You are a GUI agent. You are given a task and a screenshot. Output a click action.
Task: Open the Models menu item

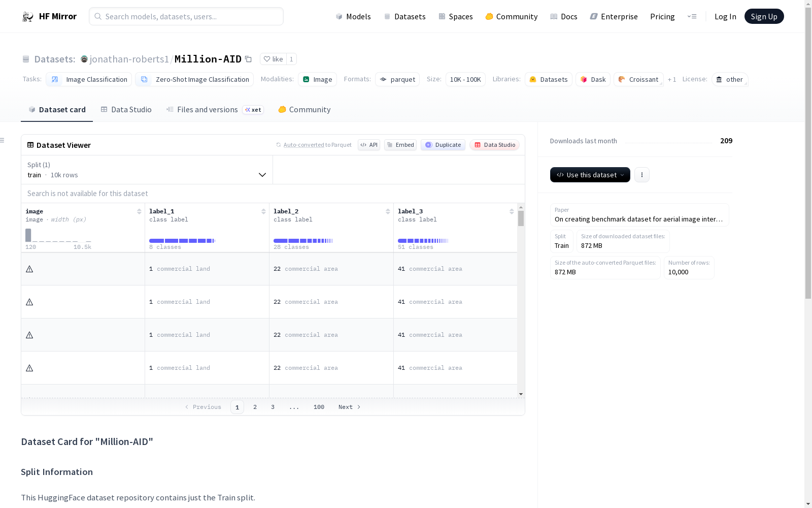(x=353, y=16)
